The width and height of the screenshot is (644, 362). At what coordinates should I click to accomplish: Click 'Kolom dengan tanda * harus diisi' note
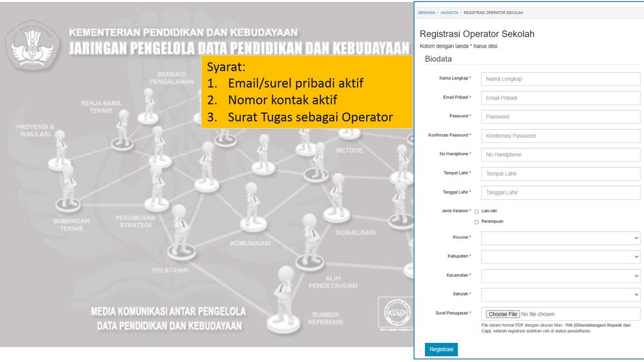pyautogui.click(x=459, y=46)
